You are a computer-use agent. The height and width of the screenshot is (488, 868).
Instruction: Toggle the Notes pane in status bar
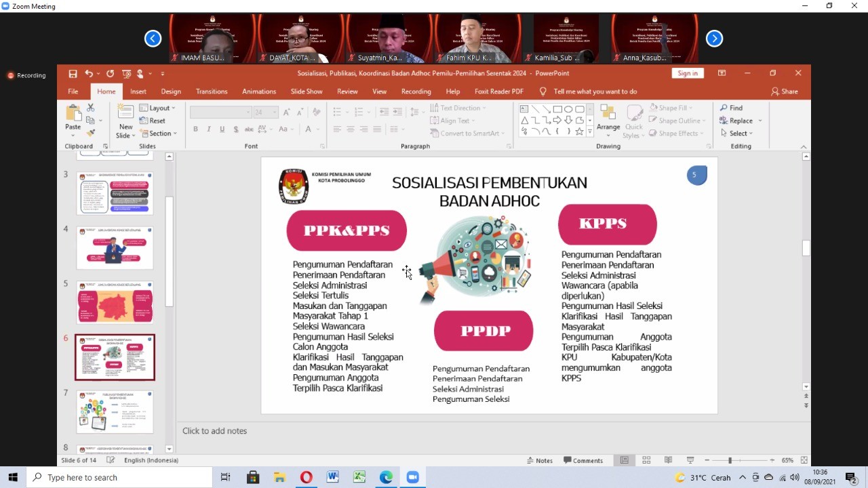pyautogui.click(x=540, y=460)
